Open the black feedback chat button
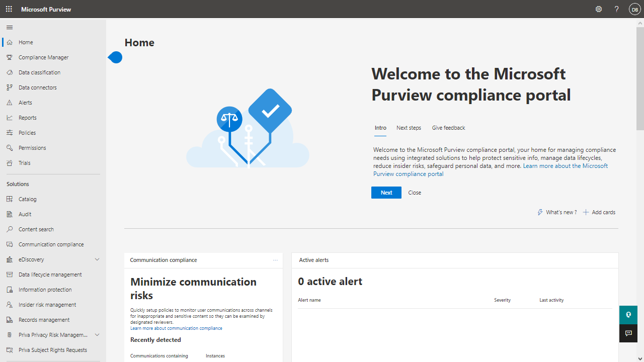 [x=628, y=333]
